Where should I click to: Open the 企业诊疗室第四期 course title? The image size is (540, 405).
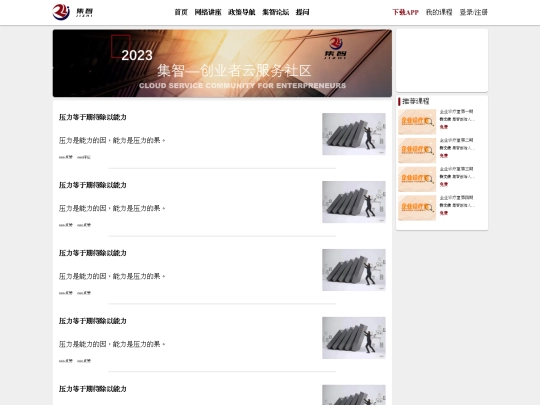click(456, 198)
